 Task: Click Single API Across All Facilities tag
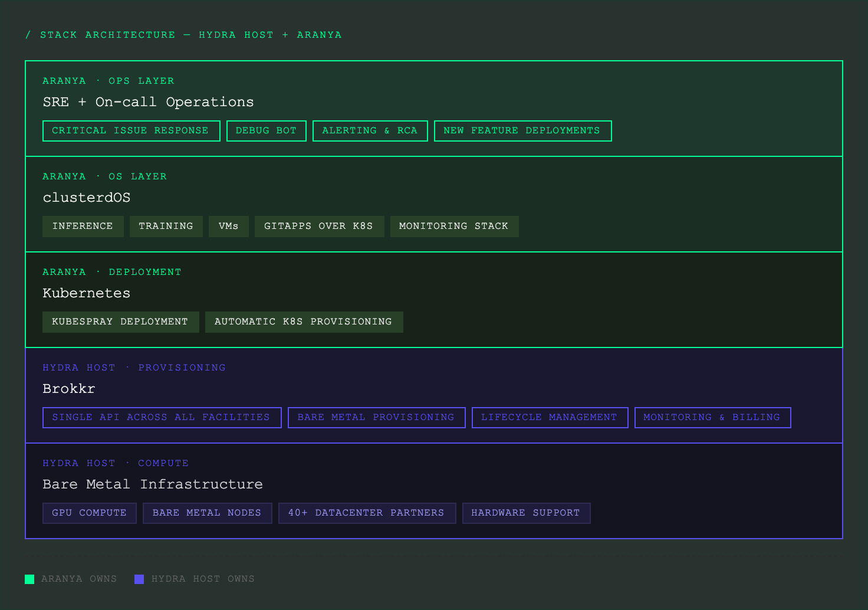162,418
